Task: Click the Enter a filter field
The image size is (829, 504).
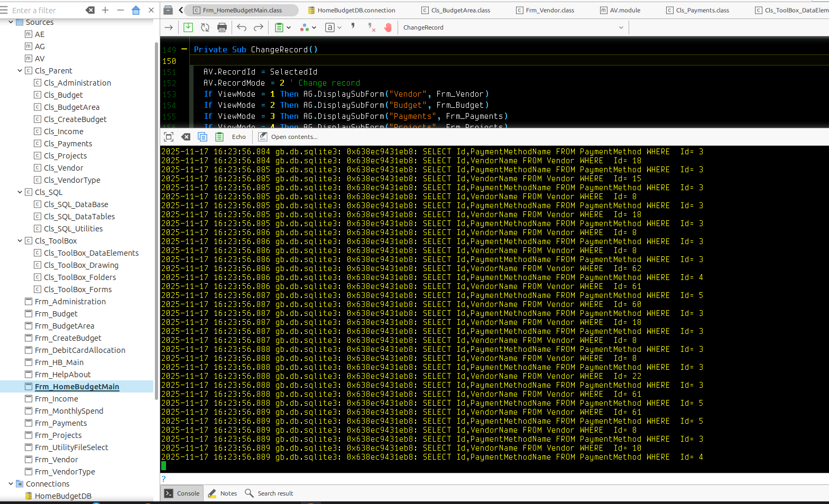Action: click(45, 10)
